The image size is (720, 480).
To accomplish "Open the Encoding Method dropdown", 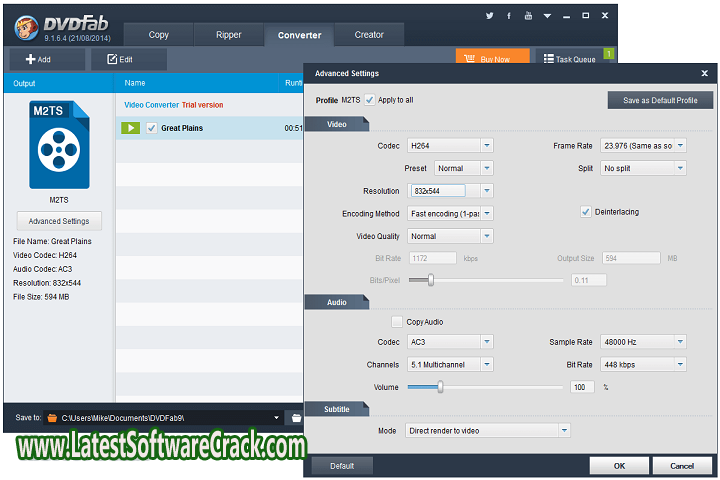I will coord(450,214).
